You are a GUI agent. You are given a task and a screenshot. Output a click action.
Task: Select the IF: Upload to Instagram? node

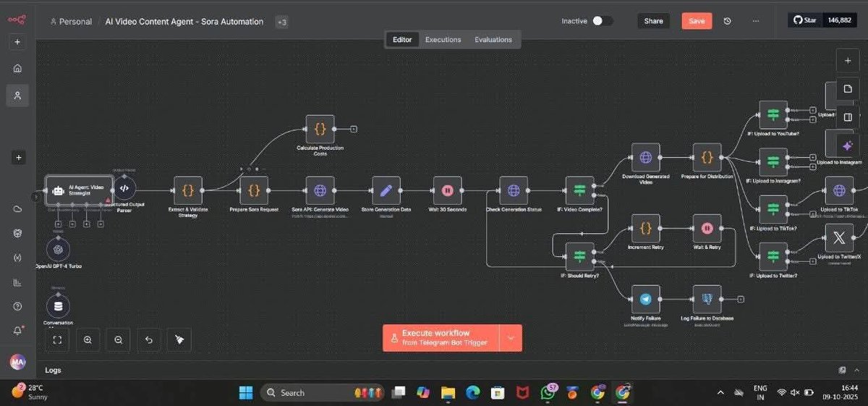tap(773, 162)
